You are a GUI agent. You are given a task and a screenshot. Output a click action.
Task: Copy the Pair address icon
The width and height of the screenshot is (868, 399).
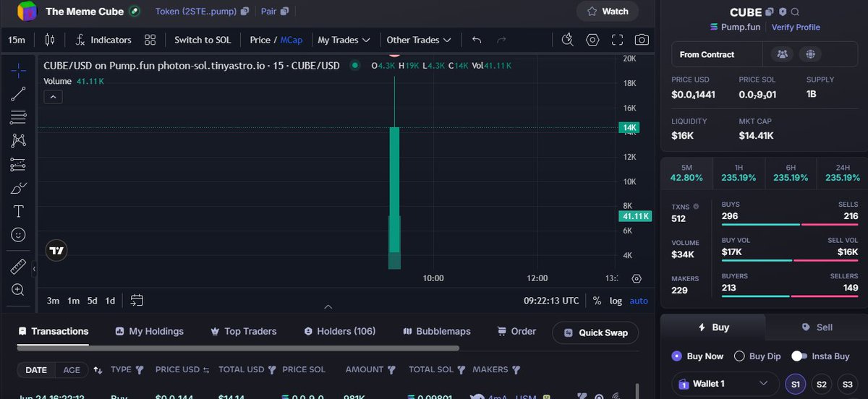(284, 12)
